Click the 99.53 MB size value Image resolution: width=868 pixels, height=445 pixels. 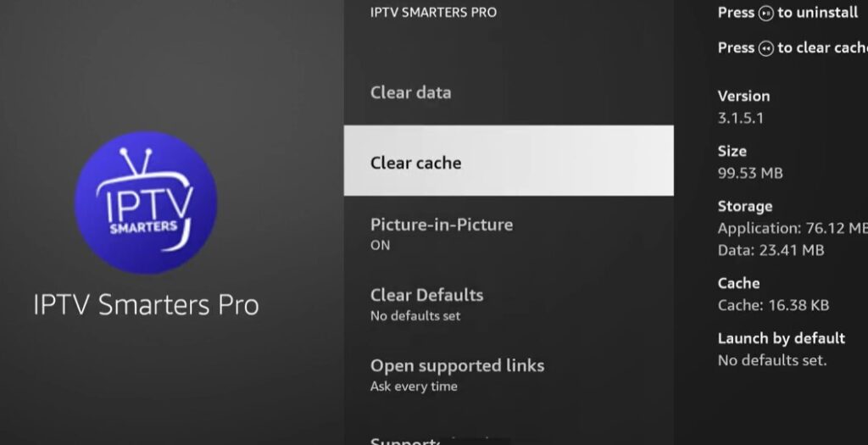coord(750,173)
